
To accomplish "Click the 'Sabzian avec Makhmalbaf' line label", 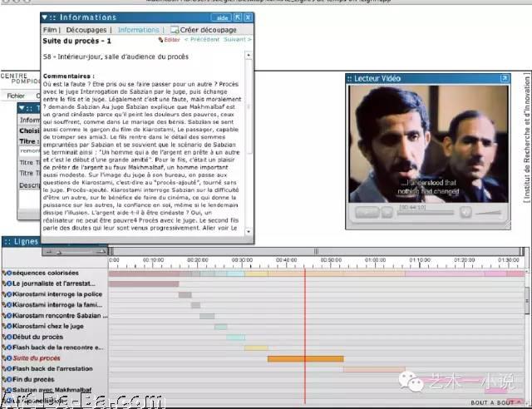I will [x=52, y=390].
